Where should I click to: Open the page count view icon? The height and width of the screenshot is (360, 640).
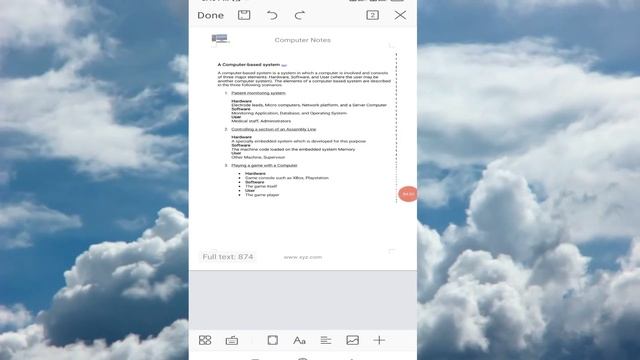coord(372,15)
